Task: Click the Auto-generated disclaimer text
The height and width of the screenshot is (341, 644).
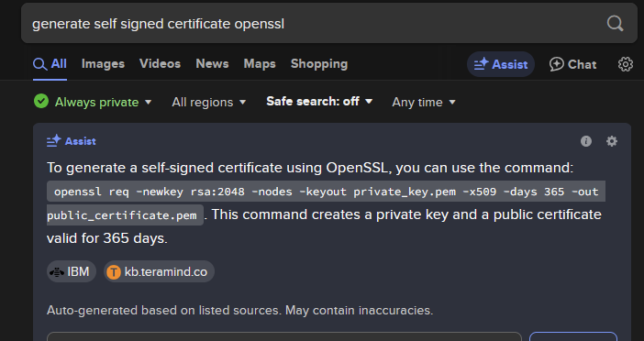Action: 239,310
